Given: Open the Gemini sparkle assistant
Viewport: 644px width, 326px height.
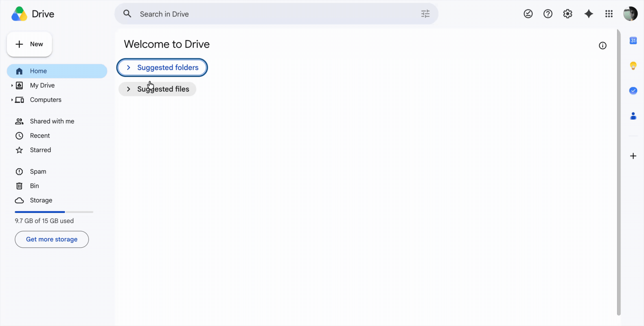Looking at the screenshot, I should [589, 14].
